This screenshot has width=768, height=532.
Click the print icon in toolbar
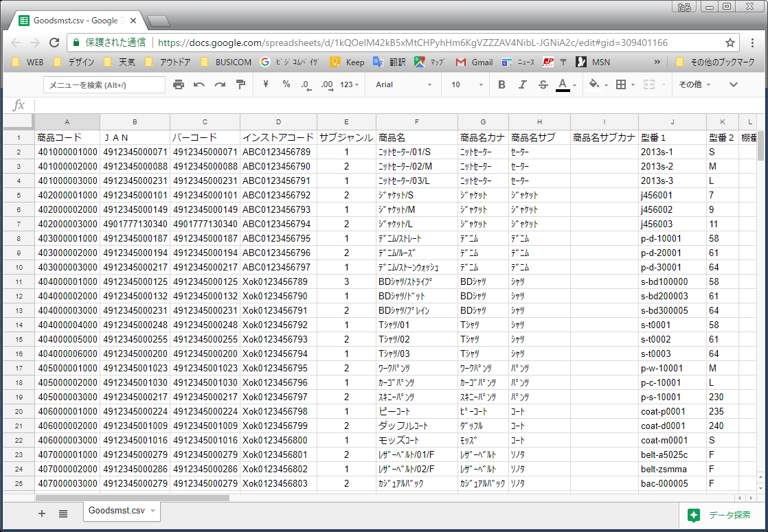[x=179, y=84]
